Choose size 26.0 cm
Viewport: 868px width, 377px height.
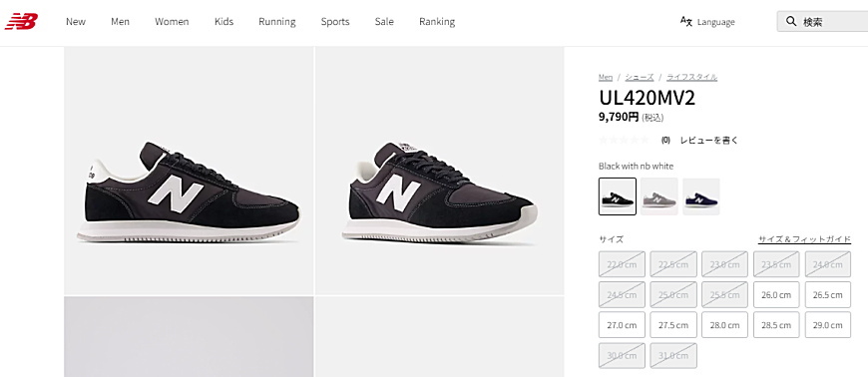pos(776,295)
